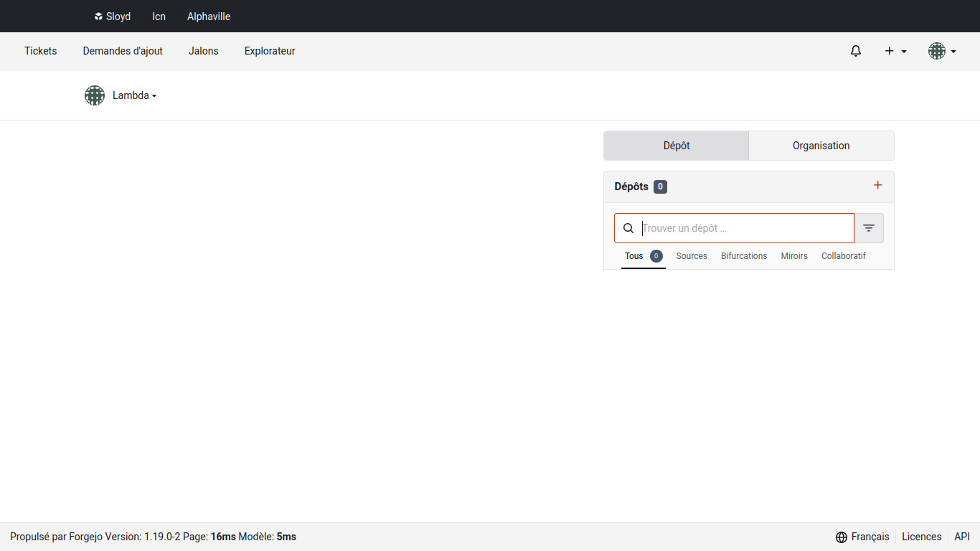Open the Alphaville link in top bar

click(x=209, y=17)
